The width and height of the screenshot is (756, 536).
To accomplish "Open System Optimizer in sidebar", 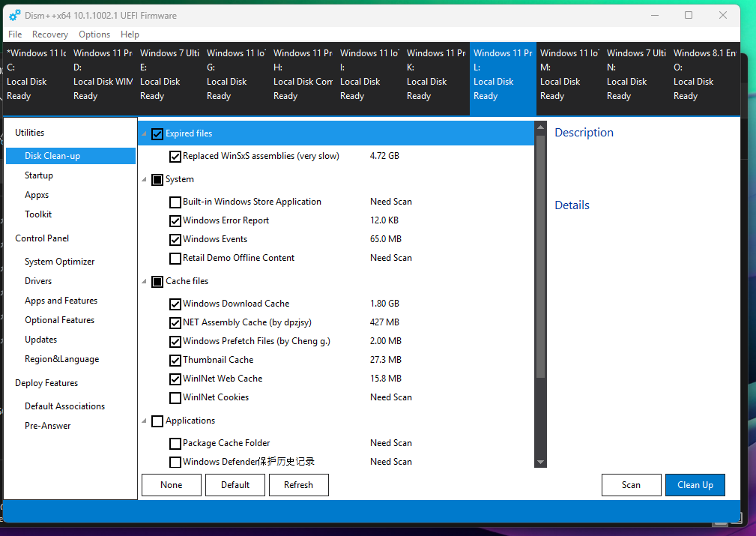I will pos(60,262).
